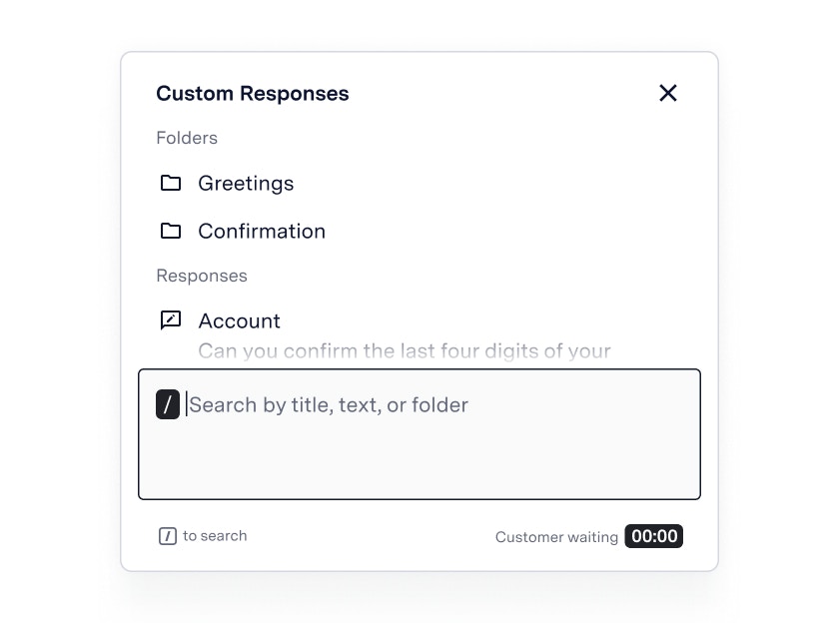
Task: Click the Responses section header
Action: tap(202, 276)
